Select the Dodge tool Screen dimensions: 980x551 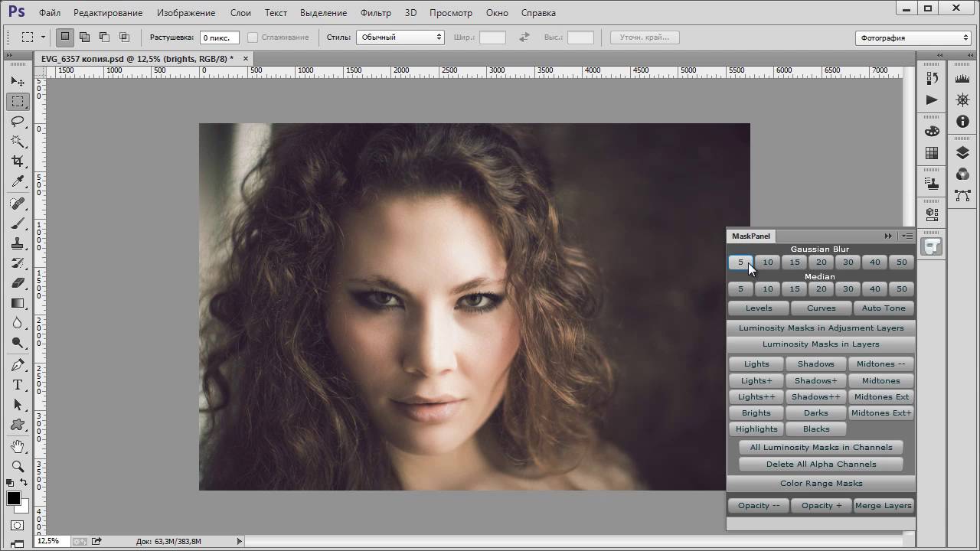click(x=18, y=343)
